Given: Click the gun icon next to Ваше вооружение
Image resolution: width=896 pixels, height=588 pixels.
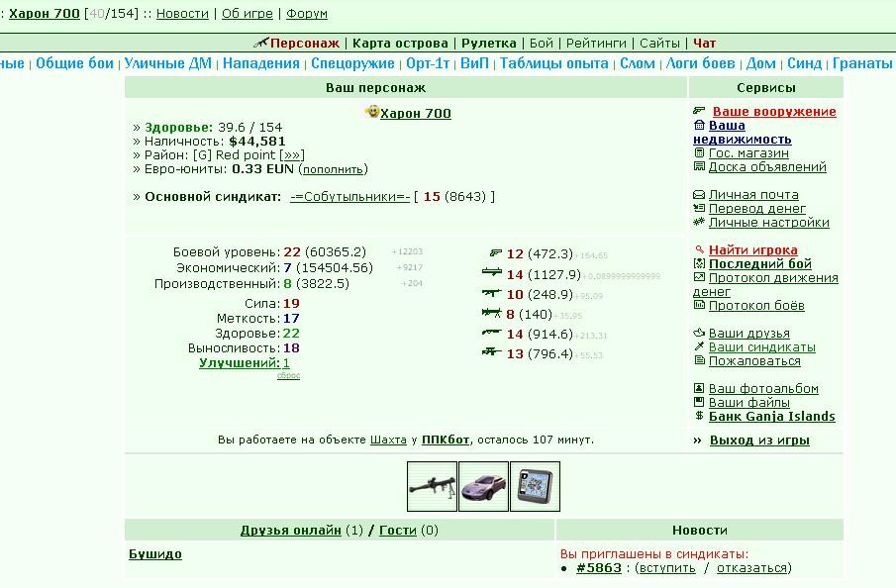Looking at the screenshot, I should tap(699, 110).
